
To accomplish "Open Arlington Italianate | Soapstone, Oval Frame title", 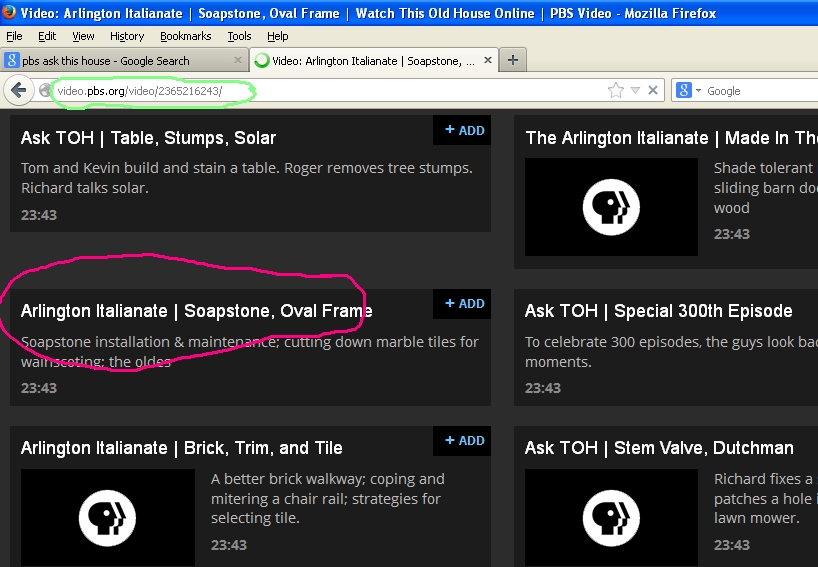I will [x=197, y=311].
